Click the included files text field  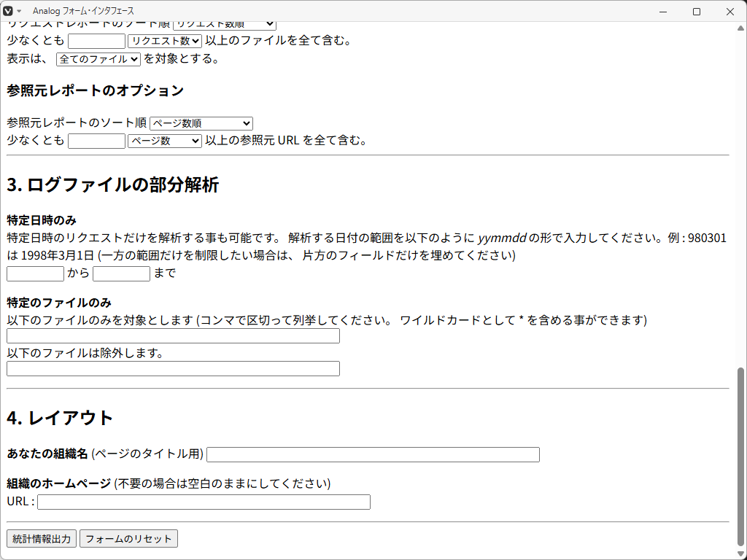point(173,335)
